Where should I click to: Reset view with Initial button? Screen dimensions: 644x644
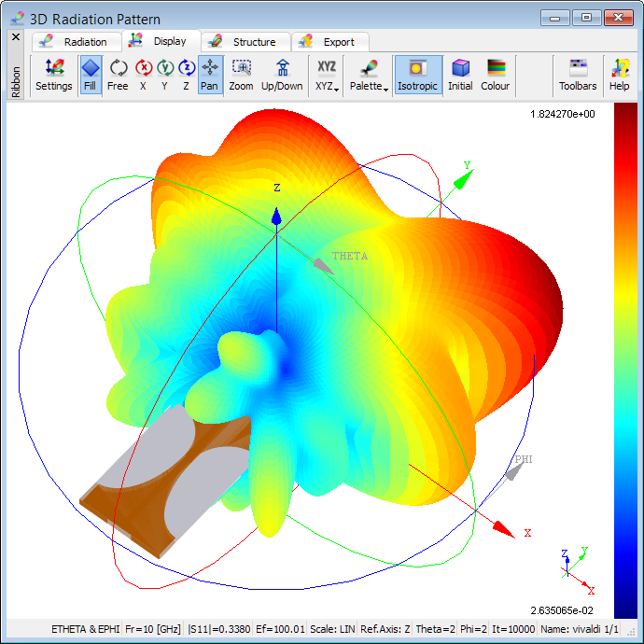(460, 75)
